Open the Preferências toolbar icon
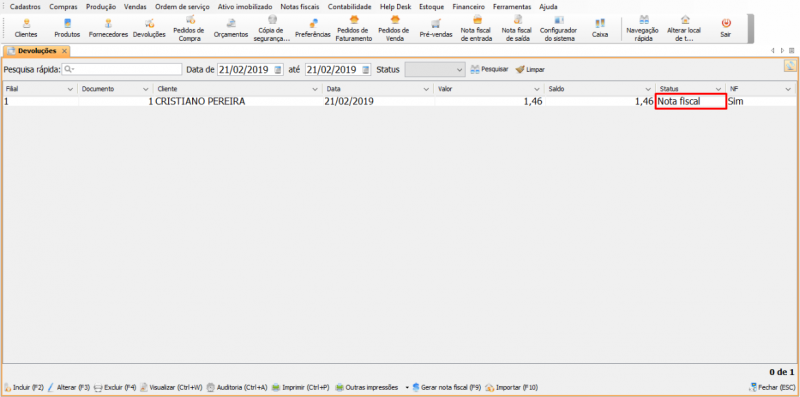The height and width of the screenshot is (397, 800). tap(313, 29)
